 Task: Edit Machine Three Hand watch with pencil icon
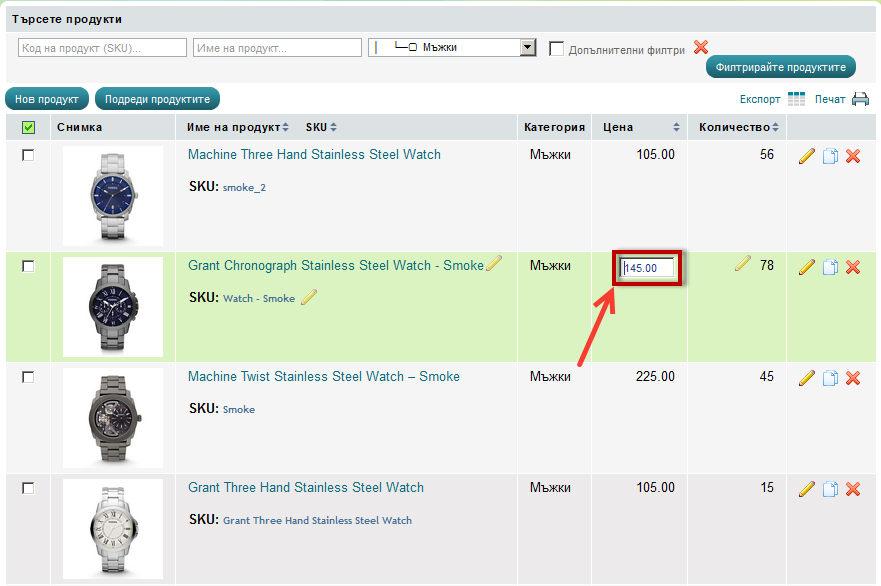[807, 156]
